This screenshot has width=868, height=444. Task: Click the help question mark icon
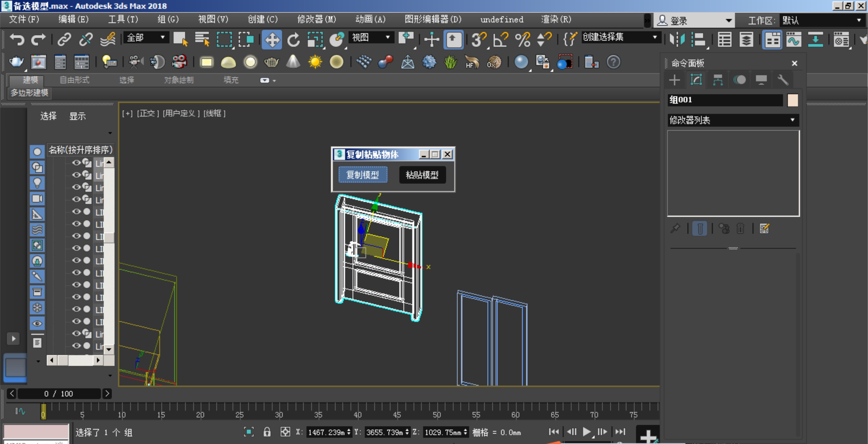coord(613,62)
